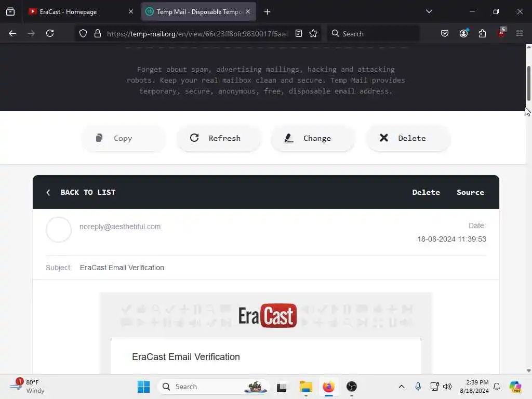532x399 pixels.
Task: View site security lock information
Action: tap(98, 34)
